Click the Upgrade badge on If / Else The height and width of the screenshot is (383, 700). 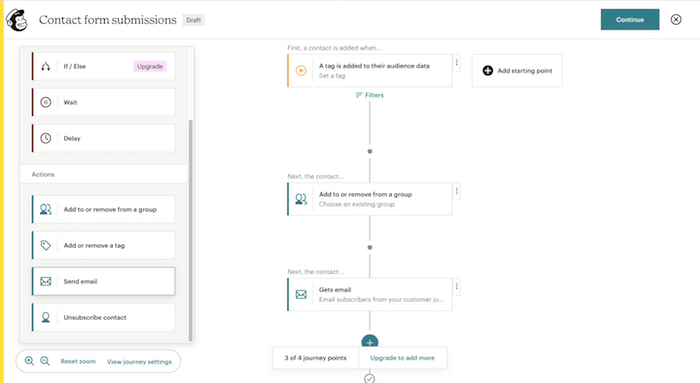[x=150, y=66]
